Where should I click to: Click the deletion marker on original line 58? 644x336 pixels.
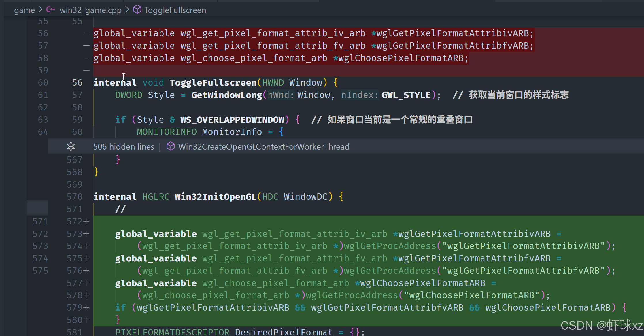(x=86, y=58)
